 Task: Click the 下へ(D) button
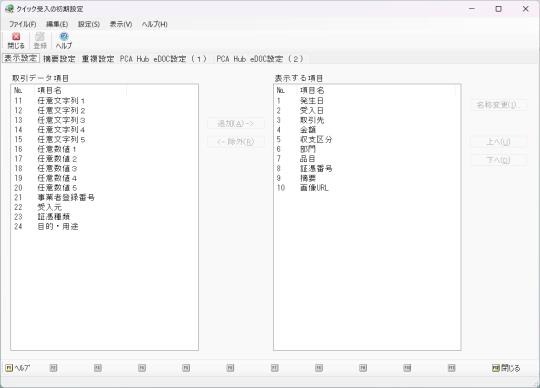(499, 160)
